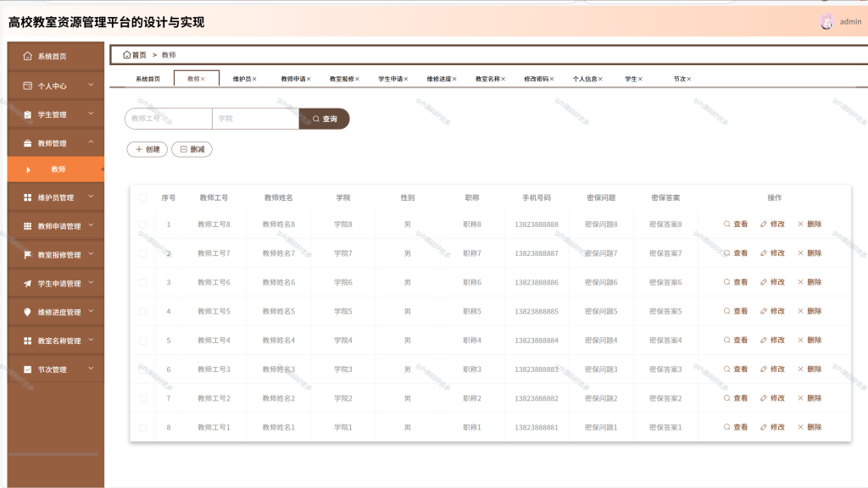
Task: Close the 教师 tab
Action: [x=203, y=79]
